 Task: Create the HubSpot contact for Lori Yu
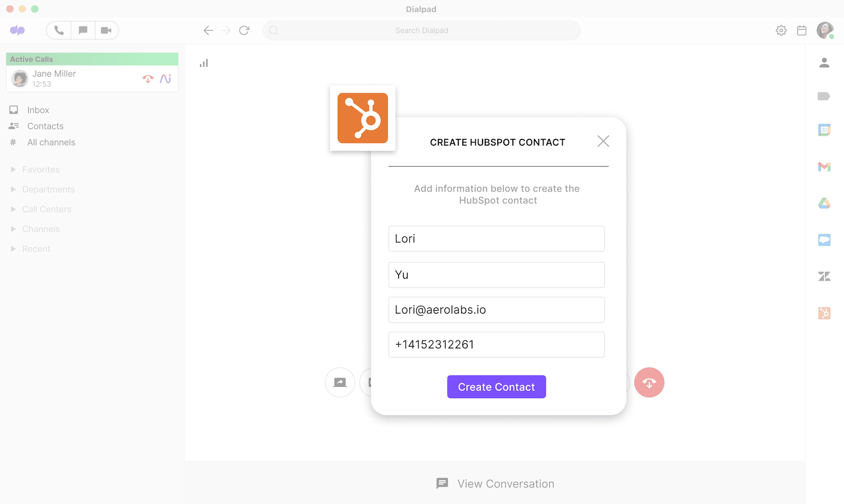tap(496, 386)
